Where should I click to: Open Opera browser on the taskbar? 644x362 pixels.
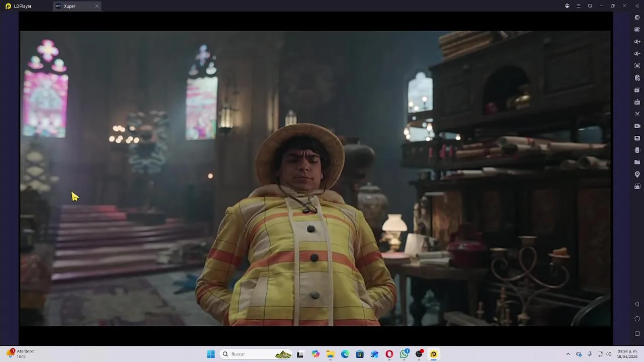point(389,354)
